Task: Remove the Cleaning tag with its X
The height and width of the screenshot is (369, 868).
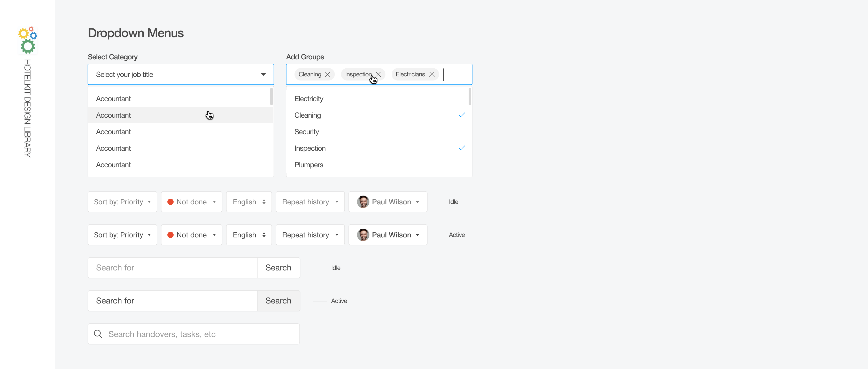Action: [x=327, y=74]
